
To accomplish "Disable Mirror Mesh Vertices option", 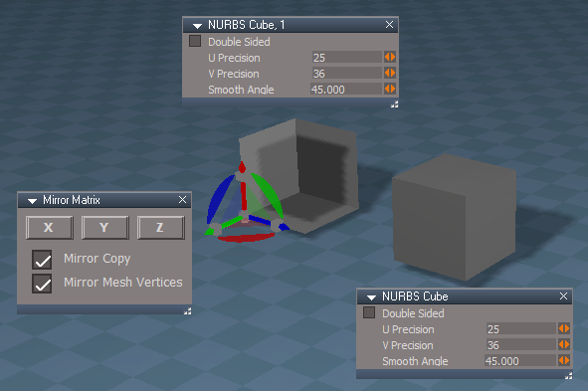I will (42, 284).
